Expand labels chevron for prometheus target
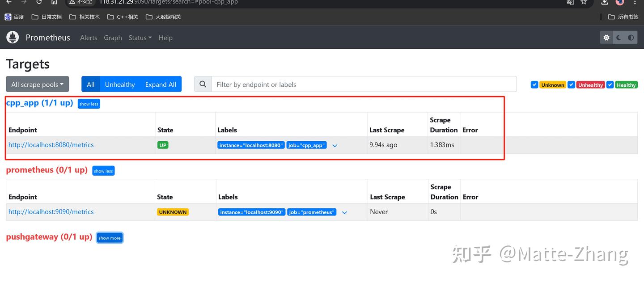 tap(344, 212)
